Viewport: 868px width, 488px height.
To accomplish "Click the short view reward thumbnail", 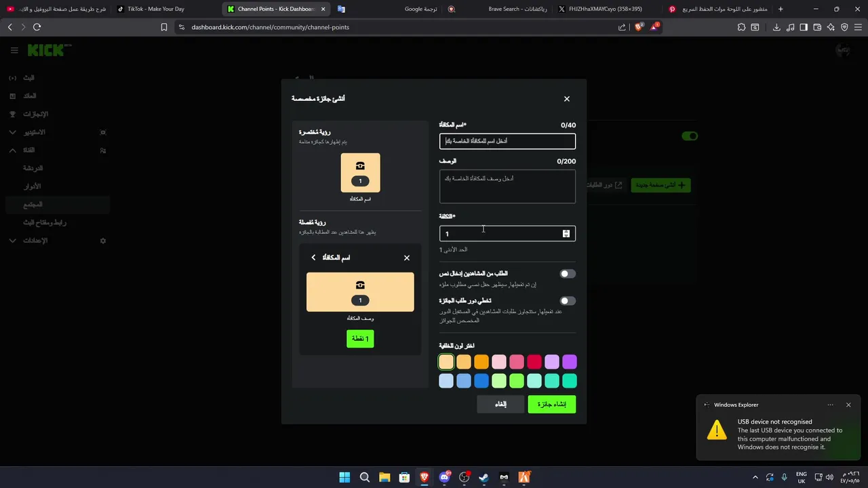I will (360, 173).
